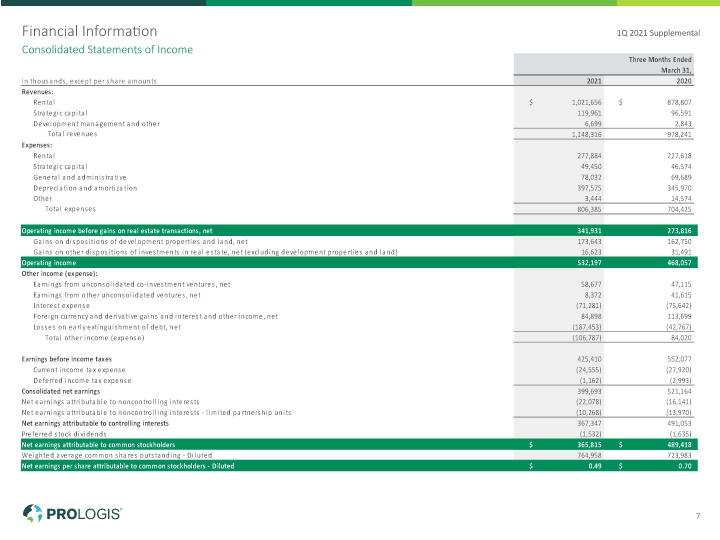Select the Total revenues 2021 value 1,148,316
This screenshot has height=540, width=720.
point(586,135)
